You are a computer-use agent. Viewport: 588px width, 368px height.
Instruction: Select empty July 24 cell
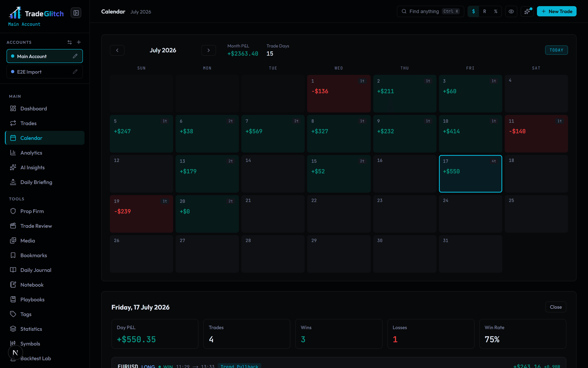pyautogui.click(x=470, y=214)
